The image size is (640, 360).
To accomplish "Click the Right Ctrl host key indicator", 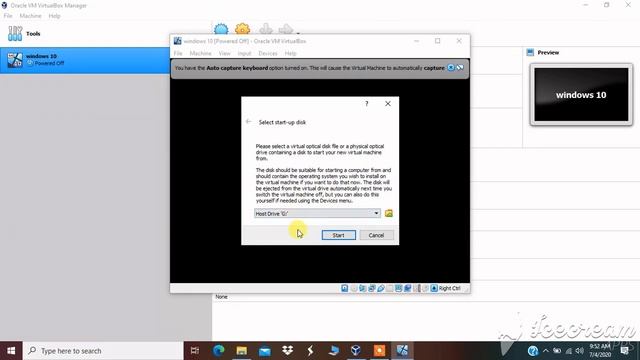I will click(449, 288).
